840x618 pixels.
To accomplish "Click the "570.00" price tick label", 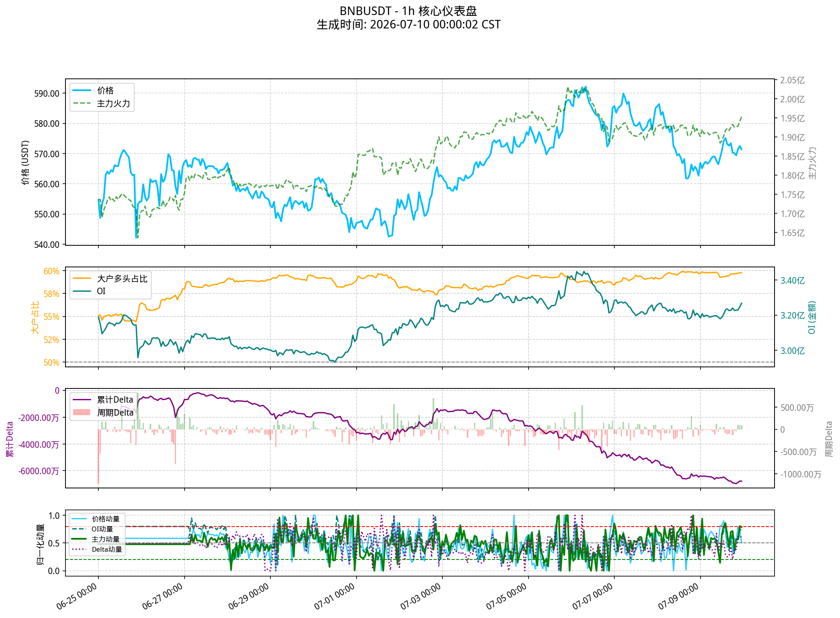I will click(46, 154).
